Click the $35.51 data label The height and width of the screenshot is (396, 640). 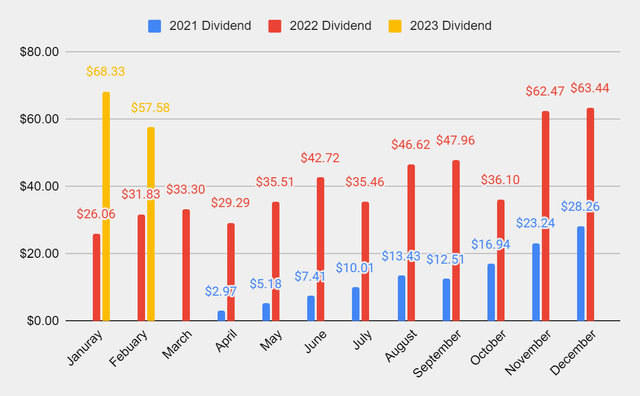(275, 182)
